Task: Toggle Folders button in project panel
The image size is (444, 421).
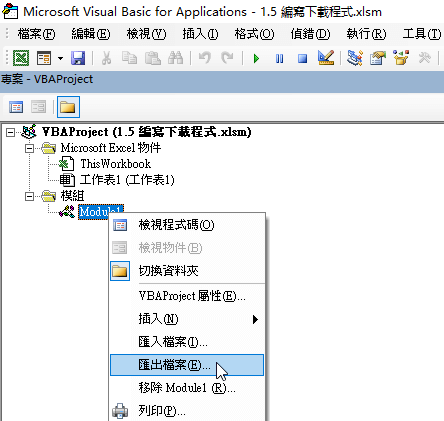Action: pos(68,107)
